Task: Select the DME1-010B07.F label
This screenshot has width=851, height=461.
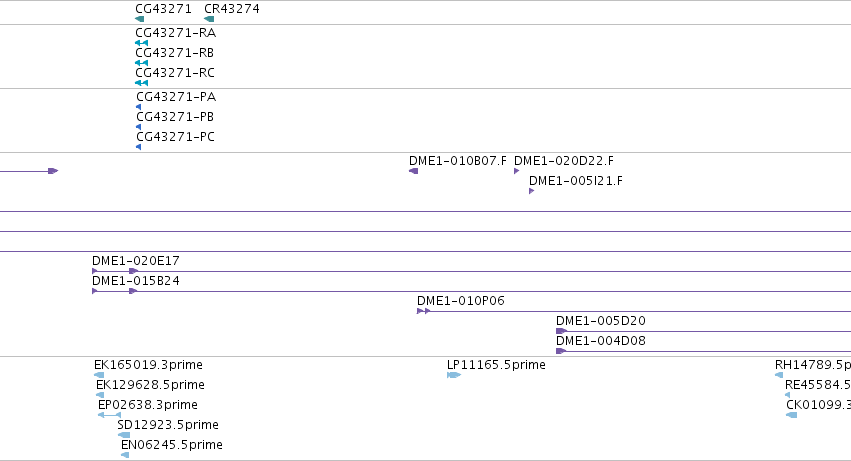Action: point(458,161)
